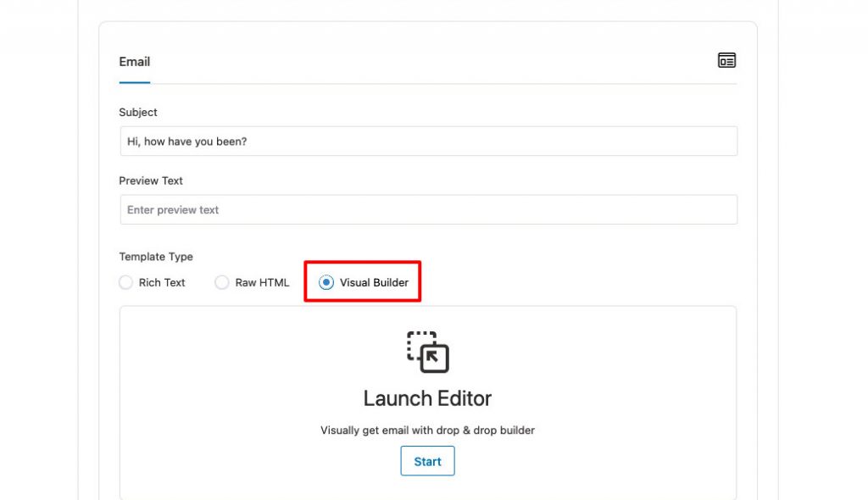This screenshot has height=500, width=868.
Task: Focus the Subject input field
Action: click(428, 142)
